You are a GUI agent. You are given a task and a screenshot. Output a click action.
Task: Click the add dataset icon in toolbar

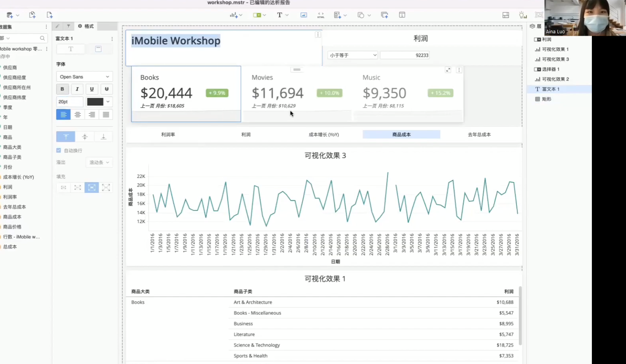point(10,15)
